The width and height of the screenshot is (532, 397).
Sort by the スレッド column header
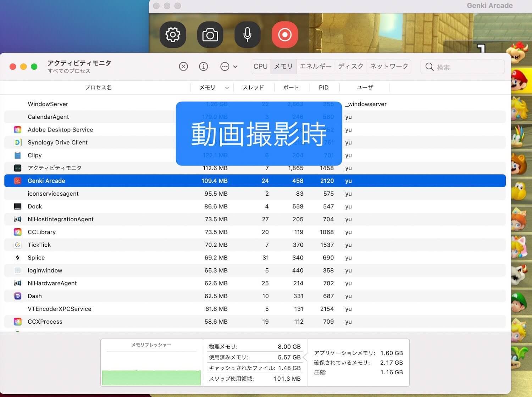(254, 88)
